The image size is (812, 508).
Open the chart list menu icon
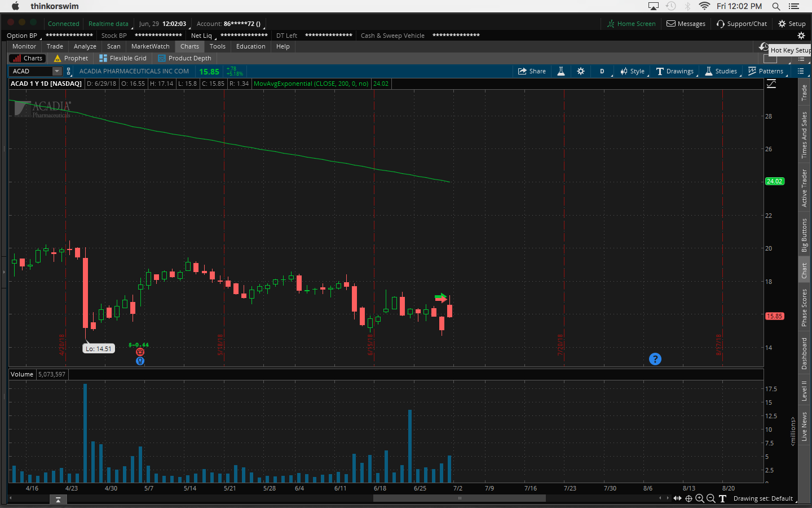(x=801, y=71)
